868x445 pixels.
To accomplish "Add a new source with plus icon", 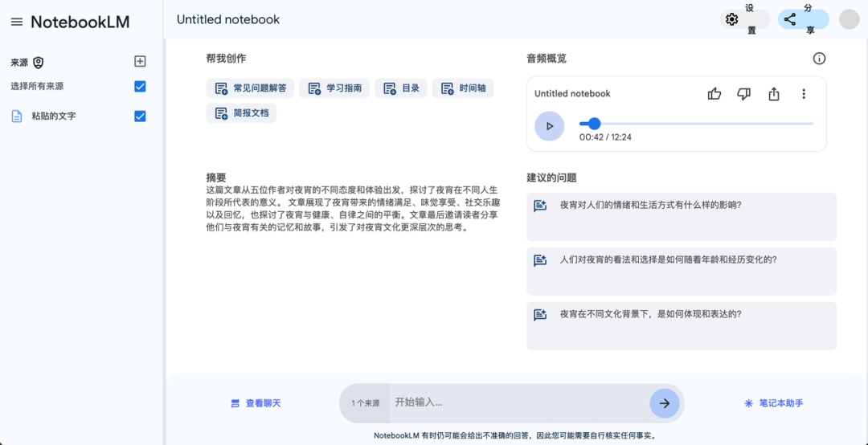I will click(x=140, y=61).
